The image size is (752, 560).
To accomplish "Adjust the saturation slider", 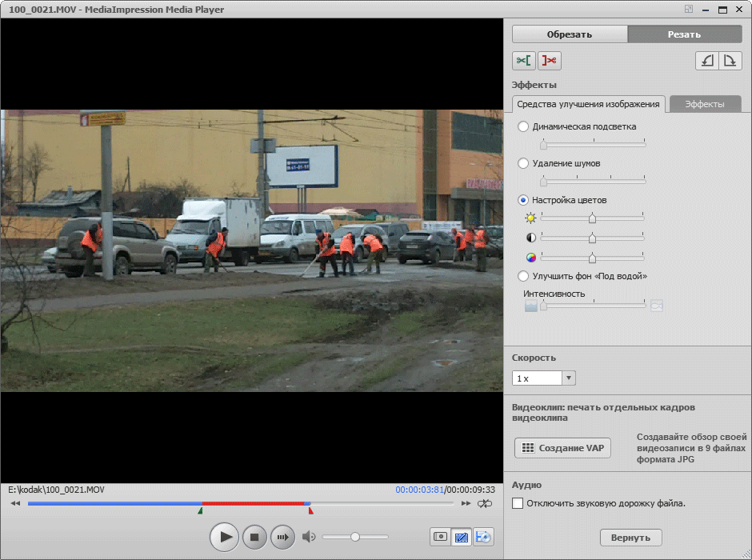I will (592, 258).
